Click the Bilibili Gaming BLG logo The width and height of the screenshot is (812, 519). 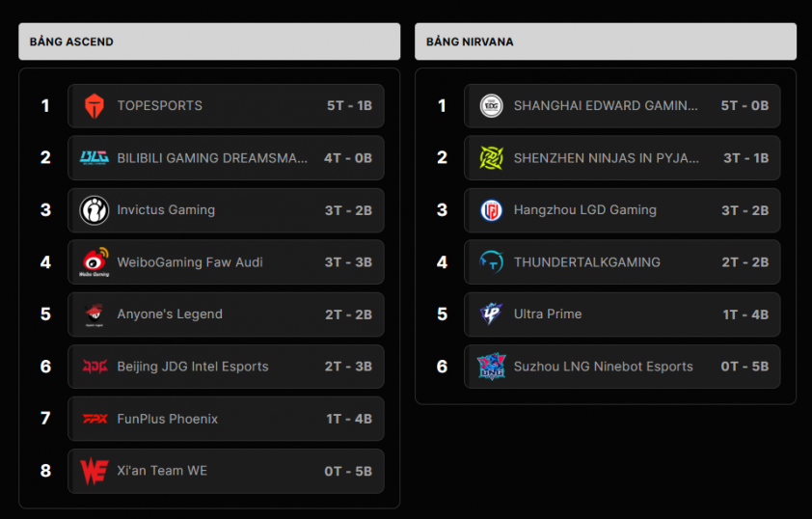[95, 157]
